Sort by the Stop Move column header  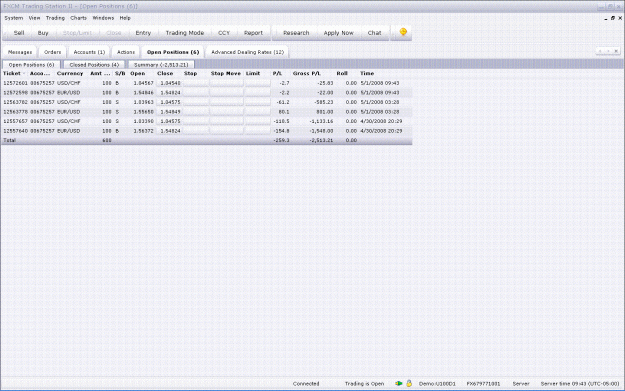coord(226,74)
